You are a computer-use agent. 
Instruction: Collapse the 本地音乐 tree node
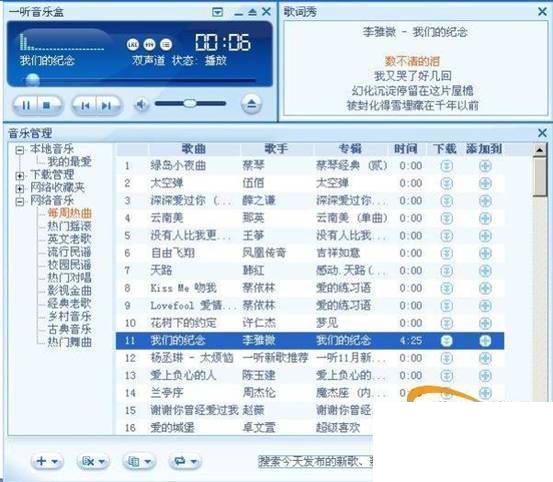coord(20,151)
